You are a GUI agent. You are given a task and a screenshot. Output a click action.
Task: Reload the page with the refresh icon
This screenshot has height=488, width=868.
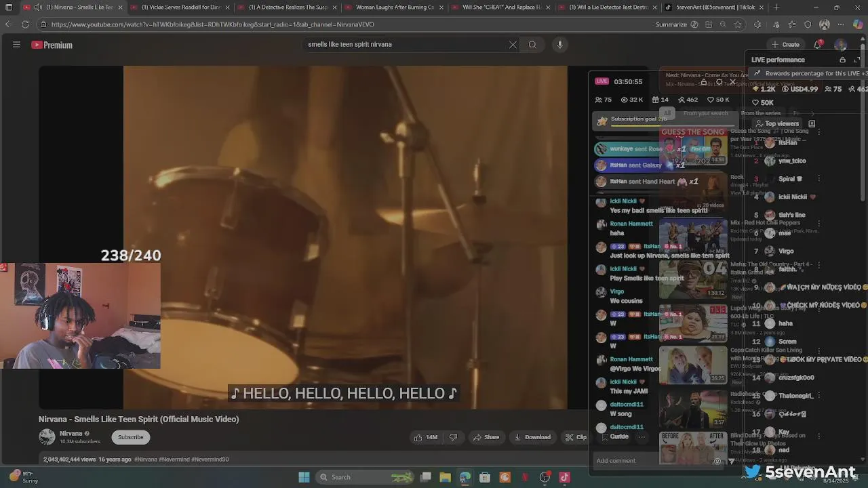[25, 24]
